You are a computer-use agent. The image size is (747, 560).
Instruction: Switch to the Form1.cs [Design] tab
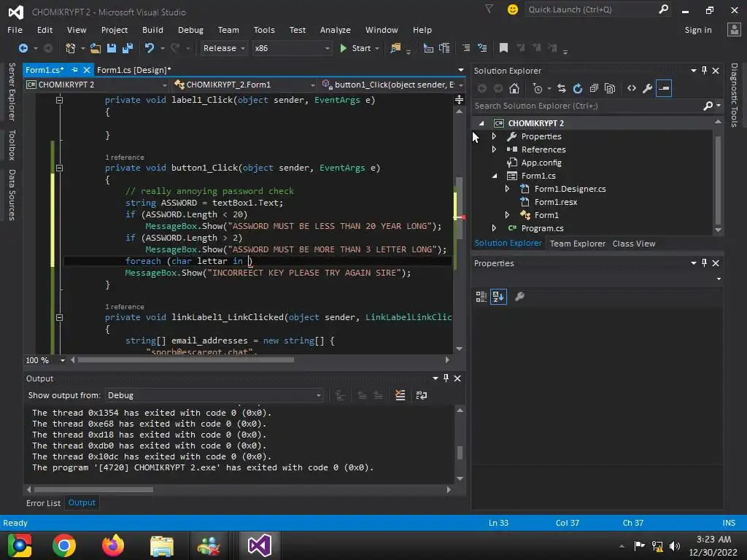134,70
